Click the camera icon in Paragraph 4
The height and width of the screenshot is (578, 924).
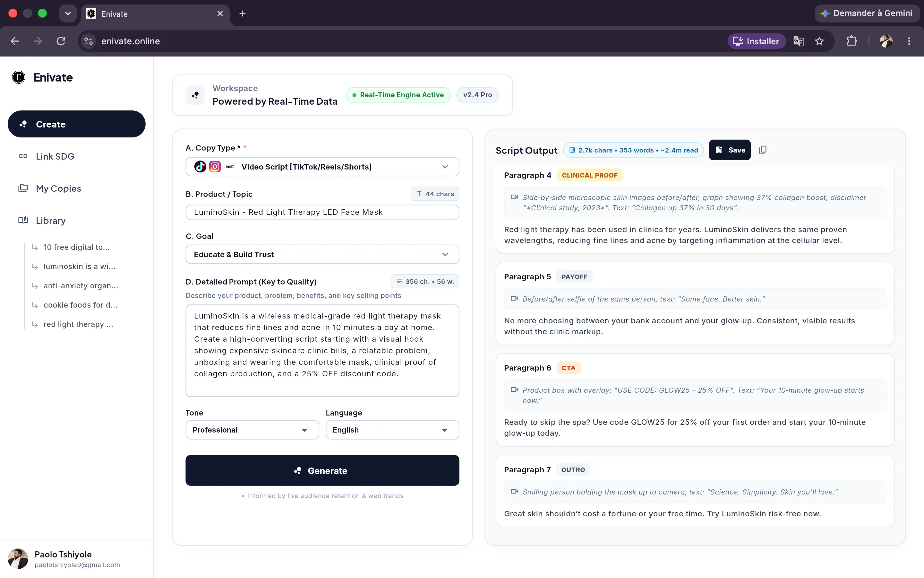click(514, 197)
